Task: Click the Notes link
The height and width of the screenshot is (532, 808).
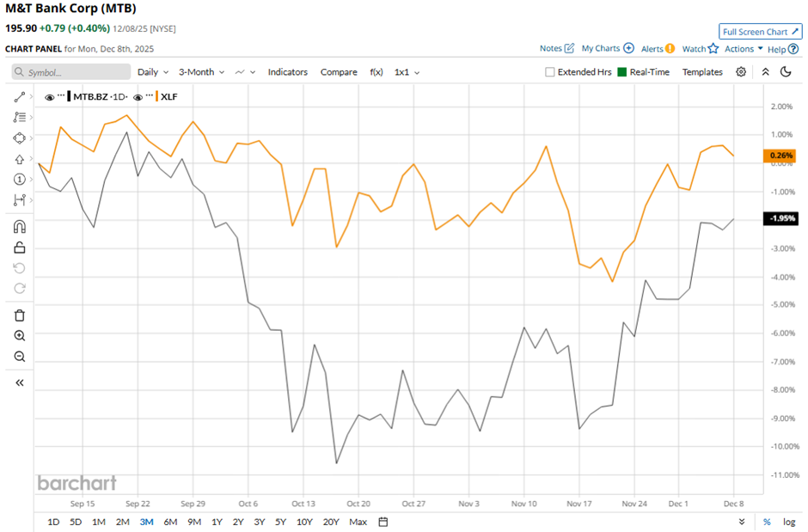Action: (x=551, y=48)
